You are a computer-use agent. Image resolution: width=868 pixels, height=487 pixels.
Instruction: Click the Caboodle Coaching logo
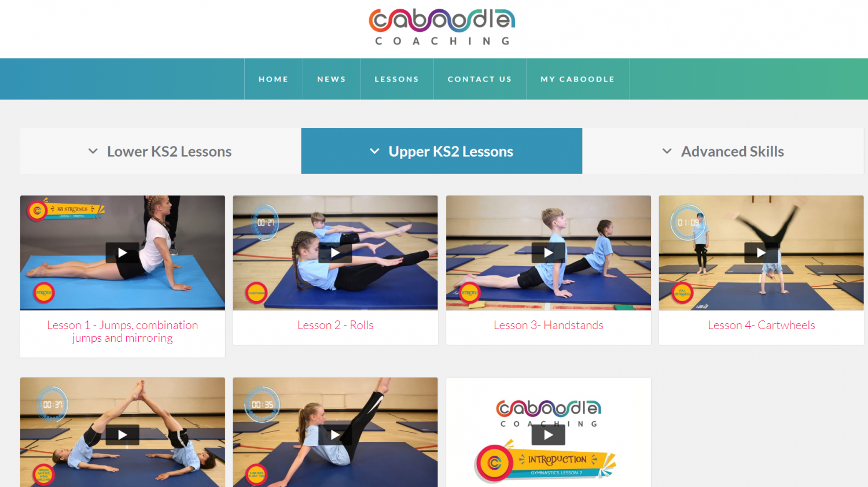coord(442,27)
